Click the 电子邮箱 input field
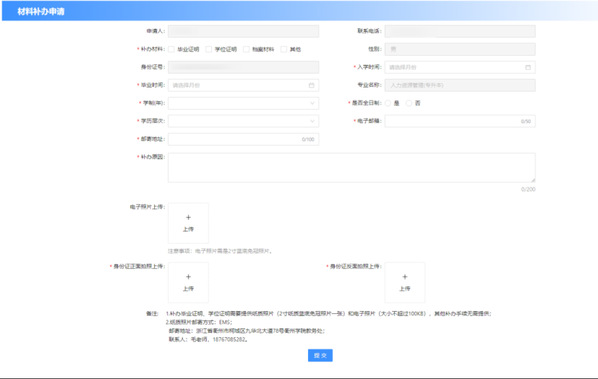The image size is (598, 379). pyautogui.click(x=460, y=121)
